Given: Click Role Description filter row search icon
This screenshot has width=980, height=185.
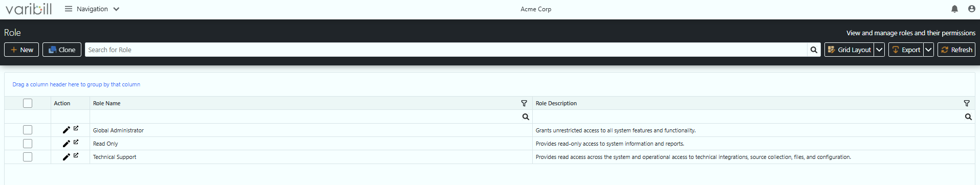Looking at the screenshot, I should pyautogui.click(x=968, y=117).
